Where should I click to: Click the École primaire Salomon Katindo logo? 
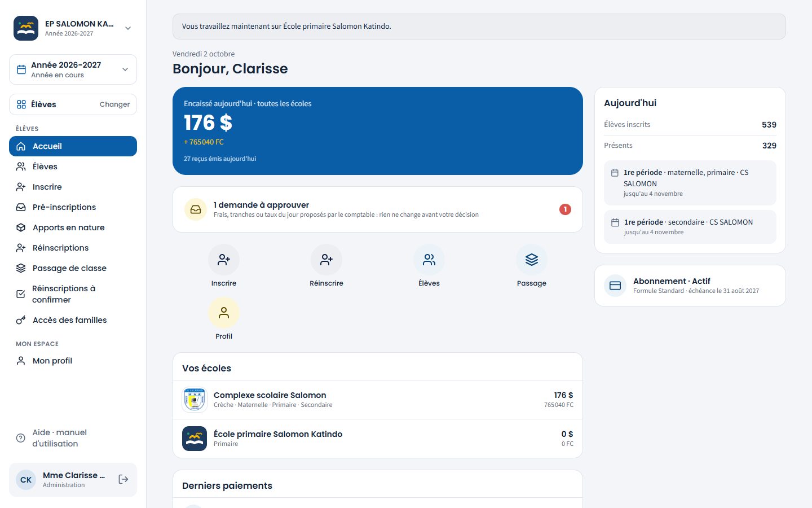195,439
